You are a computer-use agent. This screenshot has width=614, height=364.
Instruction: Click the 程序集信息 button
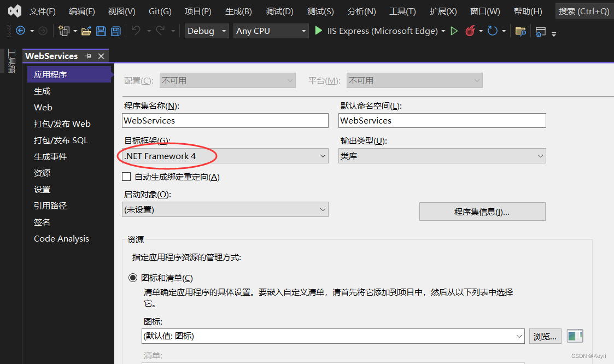pos(482,212)
